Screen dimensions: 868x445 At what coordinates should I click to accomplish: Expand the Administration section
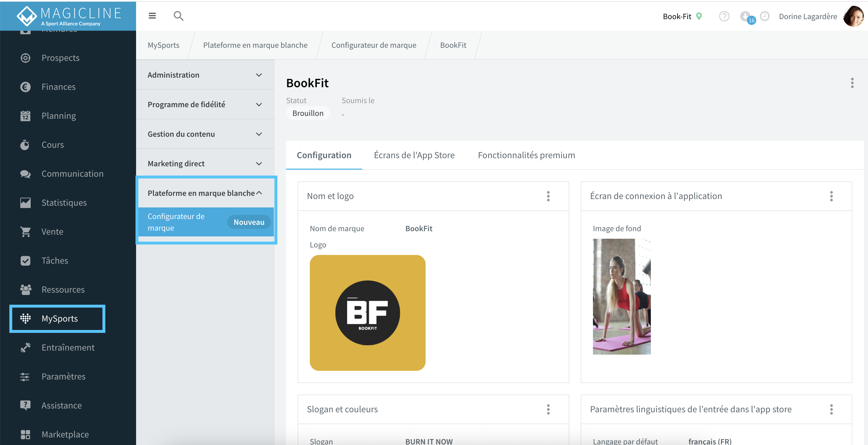click(205, 75)
